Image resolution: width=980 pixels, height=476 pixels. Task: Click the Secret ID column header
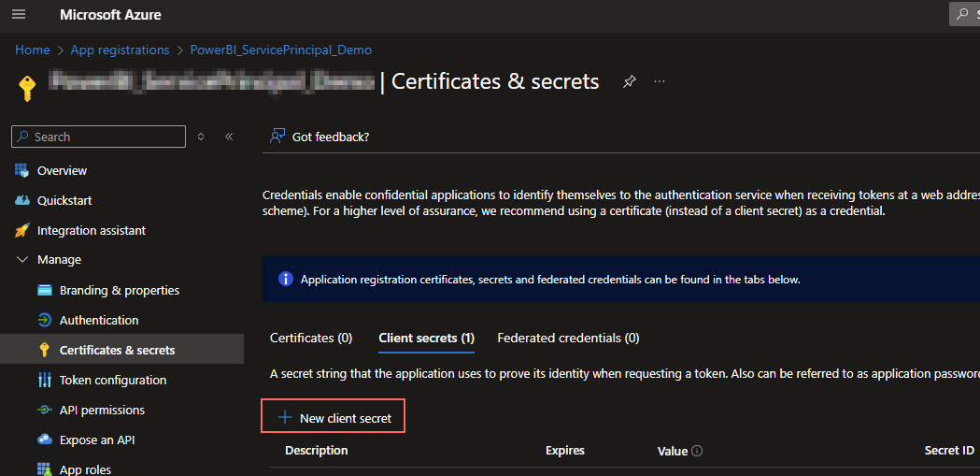(x=949, y=451)
